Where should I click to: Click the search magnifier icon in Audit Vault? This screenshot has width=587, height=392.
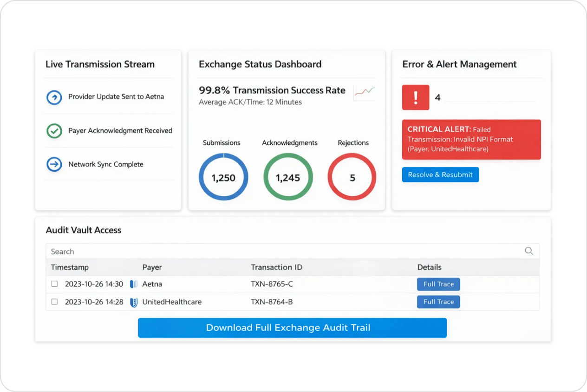click(528, 251)
